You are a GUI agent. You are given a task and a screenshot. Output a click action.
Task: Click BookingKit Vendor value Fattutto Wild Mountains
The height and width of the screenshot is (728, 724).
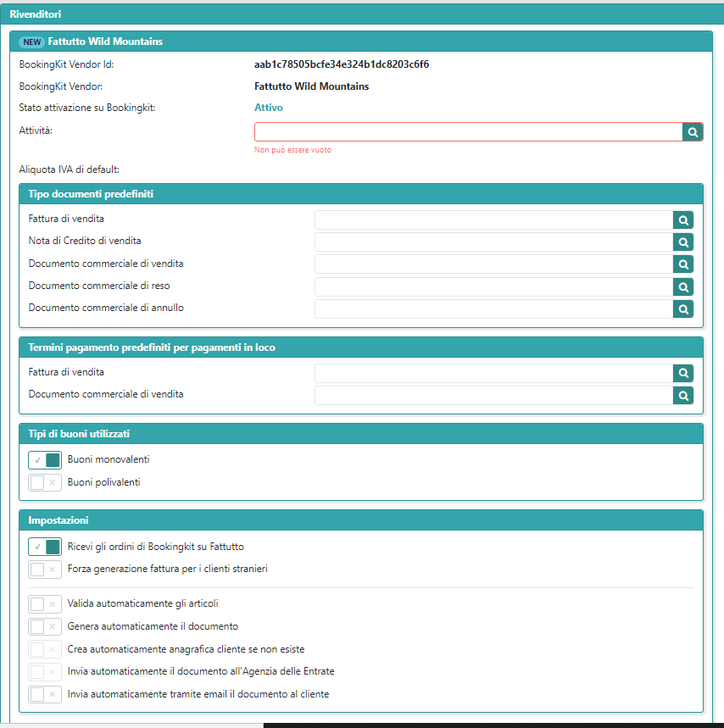tap(312, 86)
